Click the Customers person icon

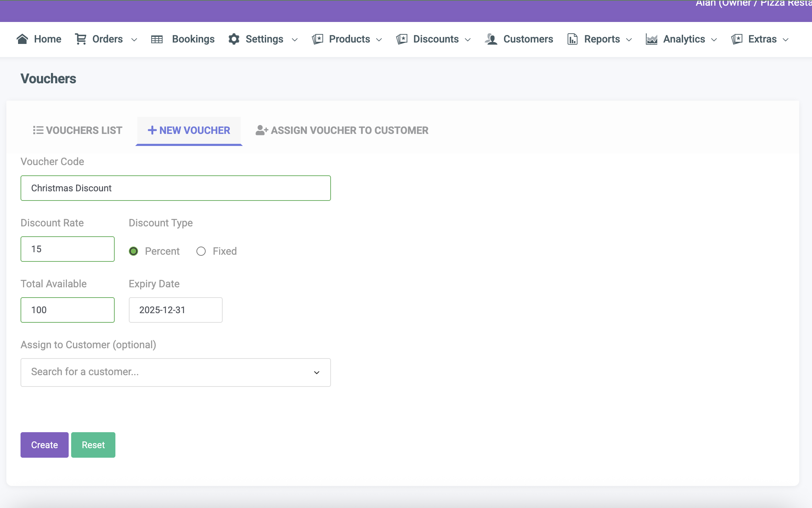(x=491, y=39)
